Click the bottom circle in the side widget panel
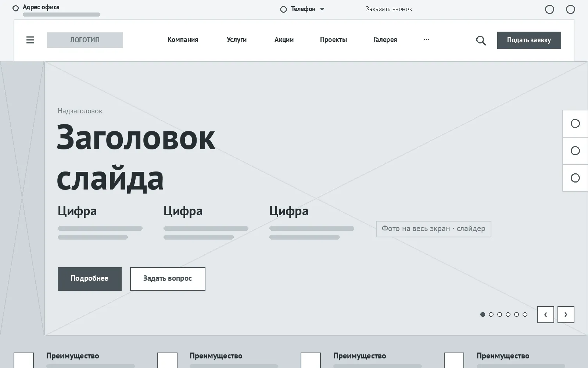The width and height of the screenshot is (588, 368). (575, 178)
